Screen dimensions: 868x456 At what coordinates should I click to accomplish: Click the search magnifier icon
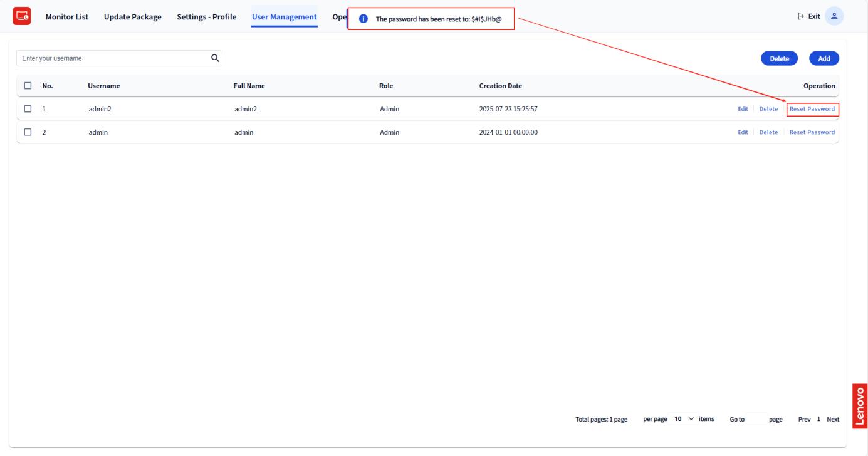tap(215, 58)
